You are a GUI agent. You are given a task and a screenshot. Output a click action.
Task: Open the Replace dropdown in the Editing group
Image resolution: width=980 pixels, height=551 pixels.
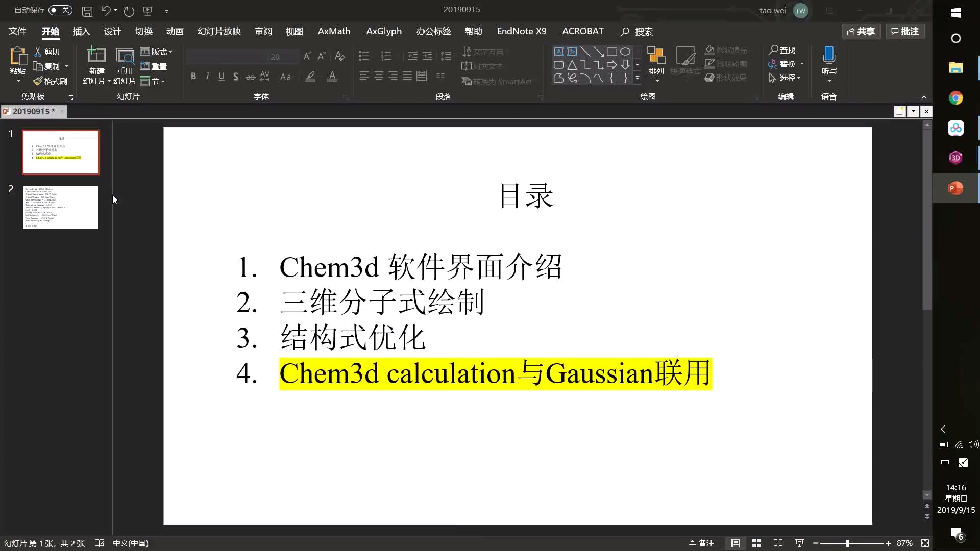[x=801, y=64]
